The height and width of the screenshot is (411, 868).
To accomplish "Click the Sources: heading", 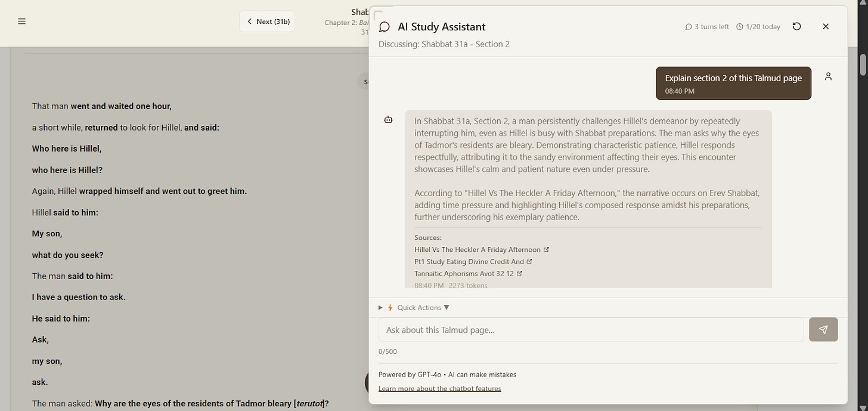I will (x=428, y=237).
